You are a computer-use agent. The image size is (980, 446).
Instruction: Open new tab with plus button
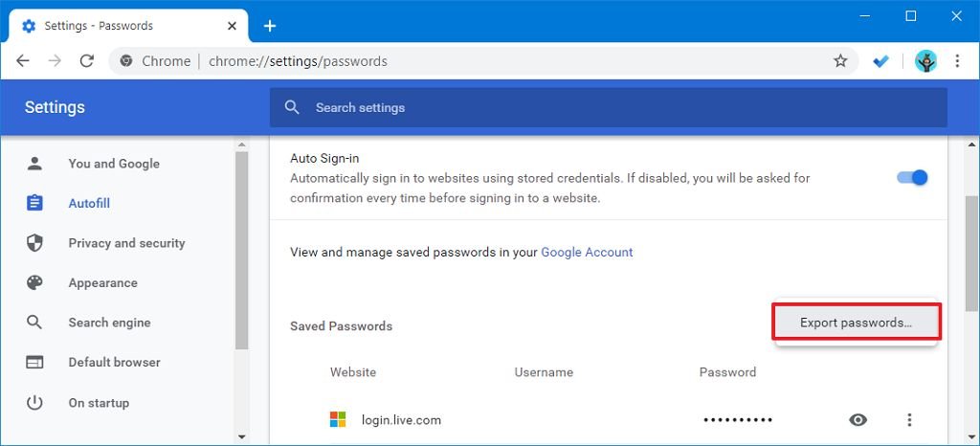pos(270,26)
